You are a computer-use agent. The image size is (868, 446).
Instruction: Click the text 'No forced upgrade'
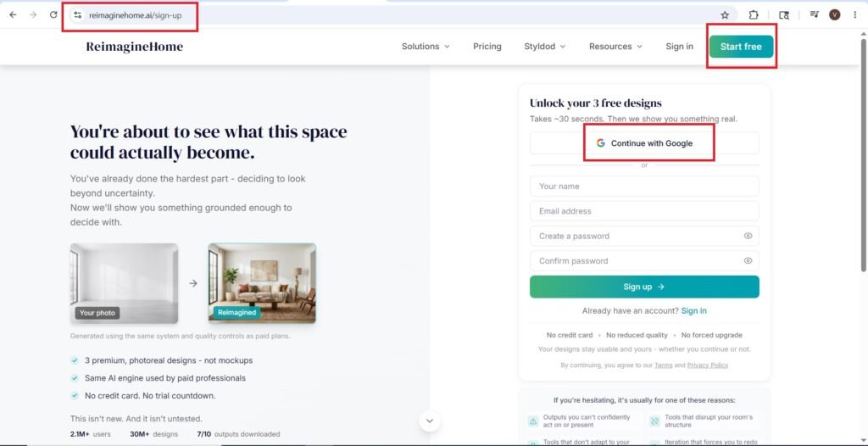[711, 335]
